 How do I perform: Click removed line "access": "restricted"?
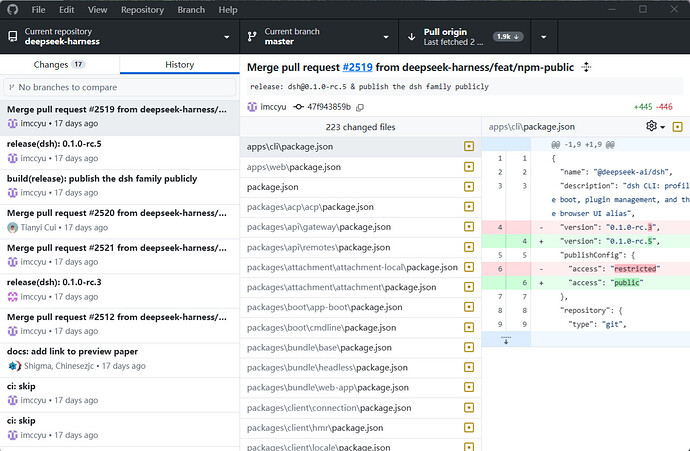tap(586, 268)
